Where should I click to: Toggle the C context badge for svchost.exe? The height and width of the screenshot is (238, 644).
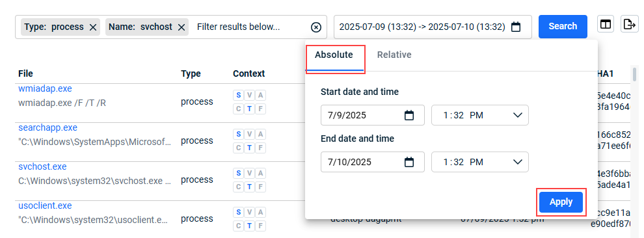238,187
